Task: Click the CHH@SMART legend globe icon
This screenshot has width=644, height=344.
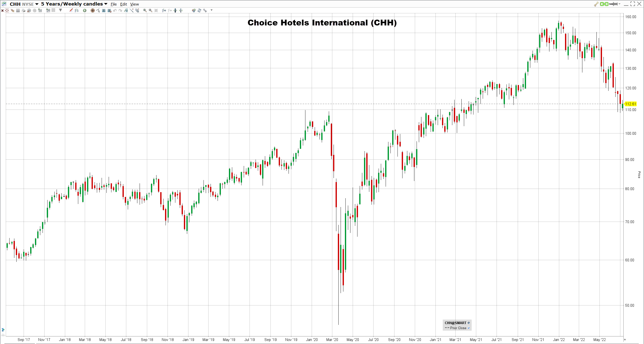Action: click(x=469, y=323)
